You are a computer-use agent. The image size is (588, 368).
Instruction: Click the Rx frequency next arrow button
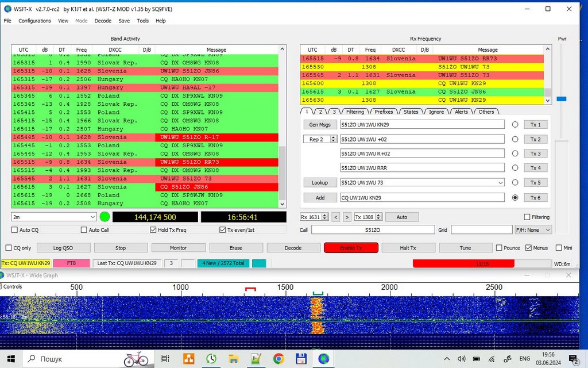(x=347, y=217)
